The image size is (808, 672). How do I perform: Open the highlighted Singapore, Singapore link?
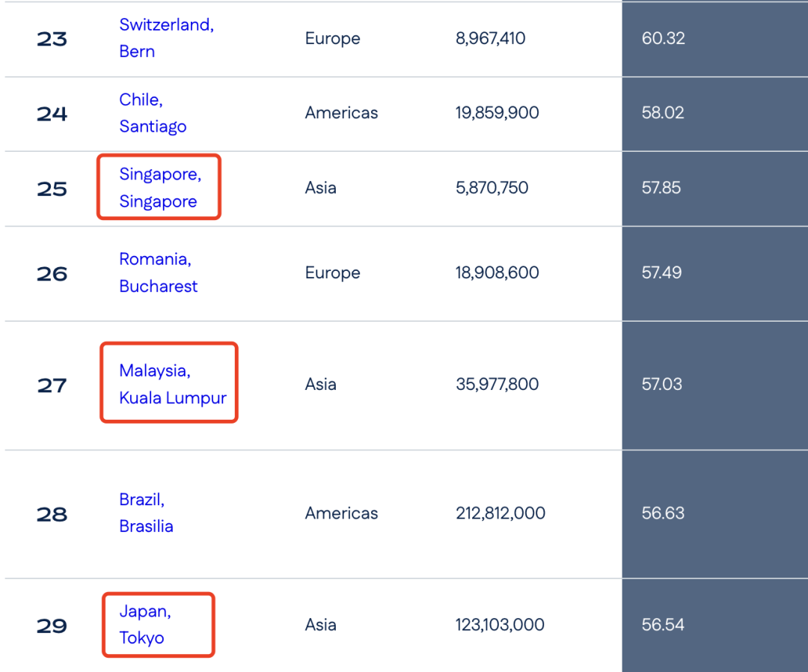click(x=159, y=188)
